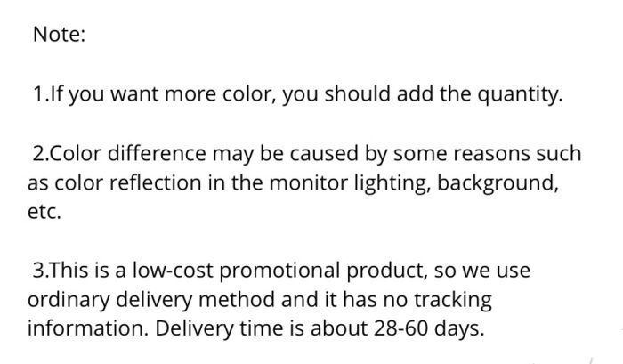The image size is (623, 364).
Task: Click the 'Note:' heading text
Action: pyautogui.click(x=59, y=34)
